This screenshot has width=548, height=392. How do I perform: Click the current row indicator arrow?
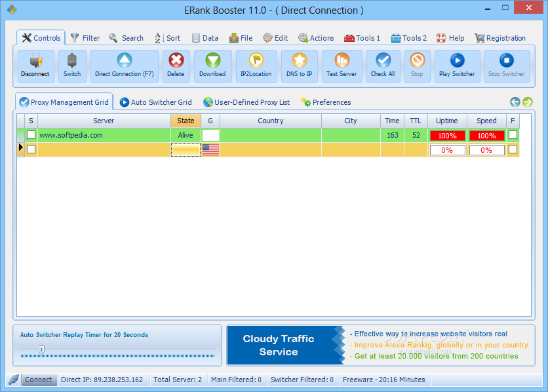click(20, 147)
